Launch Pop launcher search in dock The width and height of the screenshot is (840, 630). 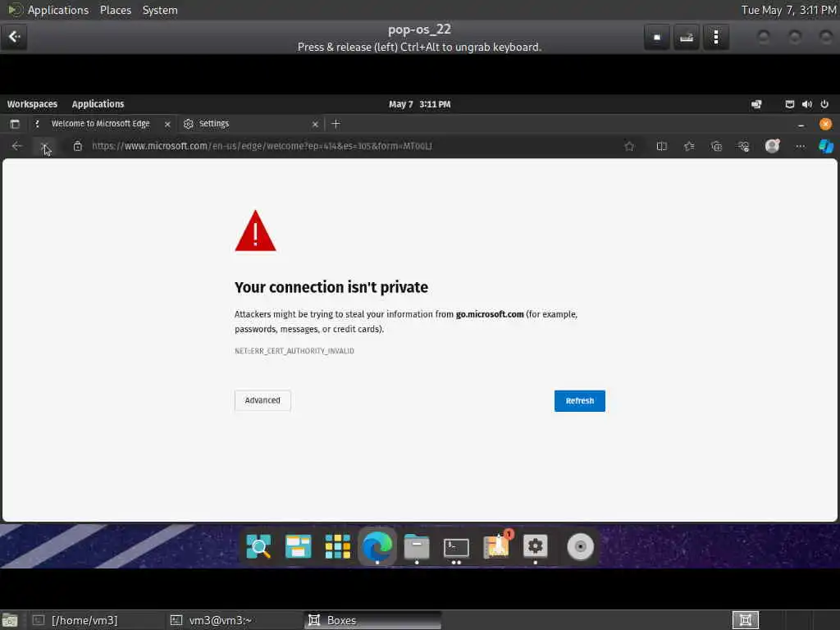click(258, 546)
